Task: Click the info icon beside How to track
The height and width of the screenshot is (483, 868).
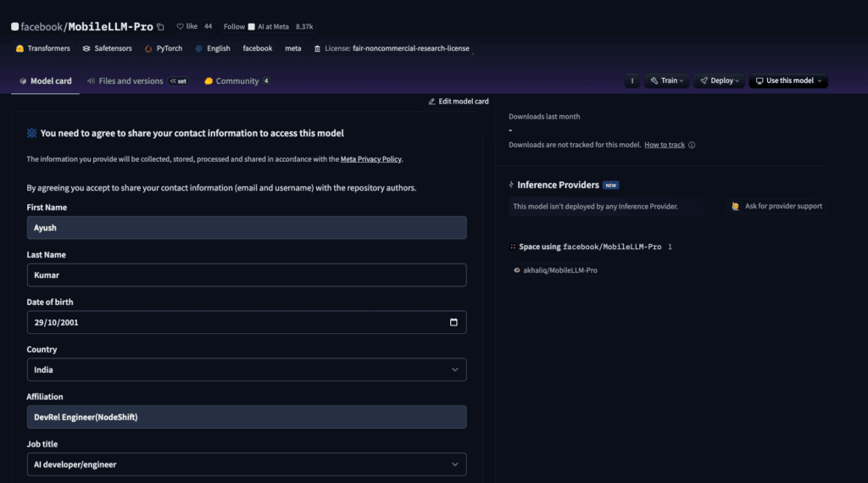Action: tap(692, 145)
